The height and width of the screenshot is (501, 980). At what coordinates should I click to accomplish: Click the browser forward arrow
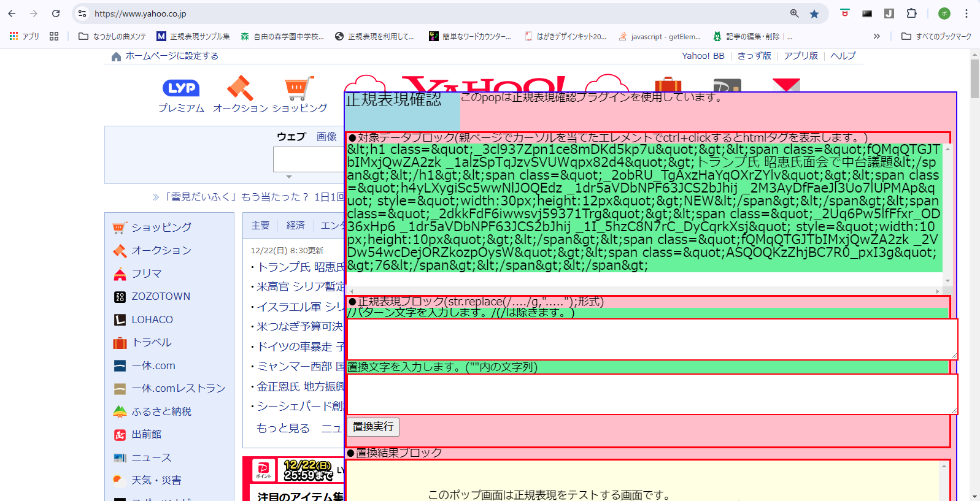pos(34,13)
